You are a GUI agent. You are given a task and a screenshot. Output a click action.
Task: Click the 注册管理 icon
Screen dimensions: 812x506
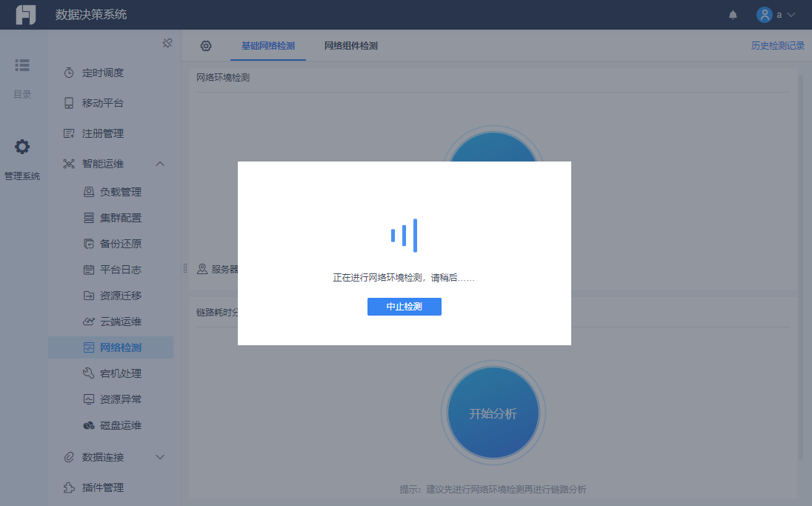point(69,133)
